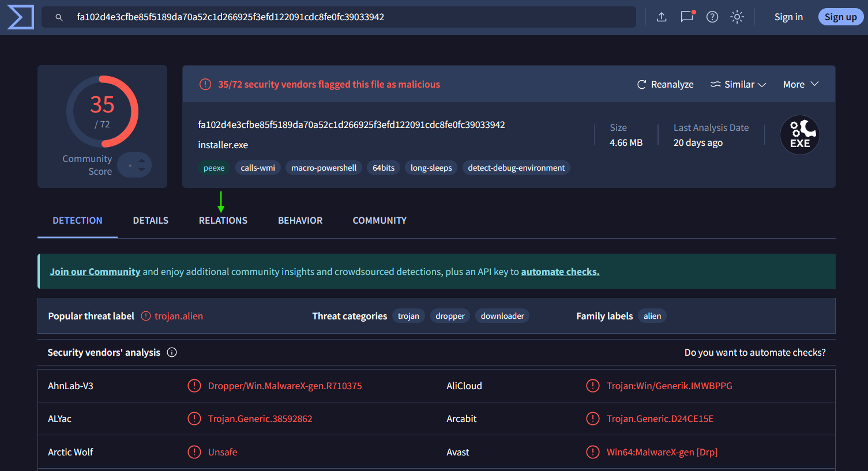Select the long-sleeps tag

(431, 168)
